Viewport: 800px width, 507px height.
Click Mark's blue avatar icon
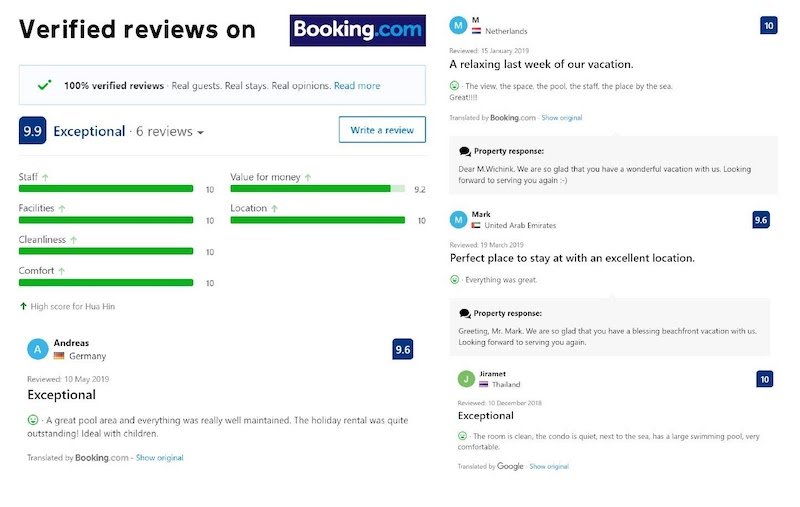(x=458, y=219)
